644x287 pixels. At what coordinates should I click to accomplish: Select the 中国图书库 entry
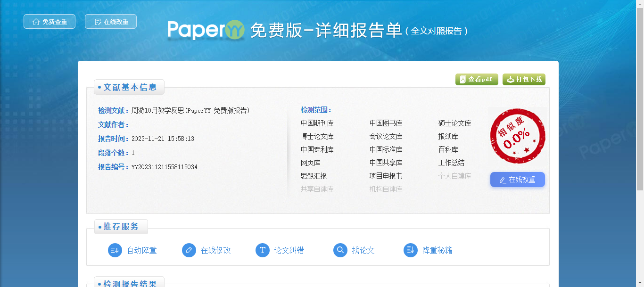tap(386, 123)
